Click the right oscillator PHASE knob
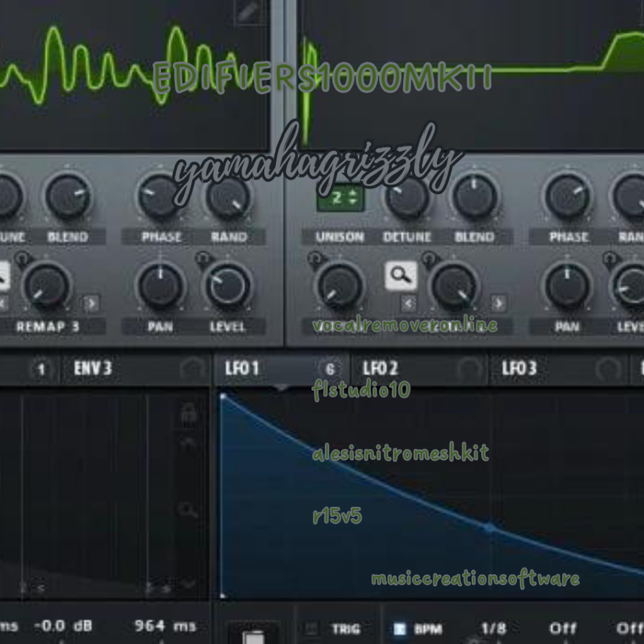The width and height of the screenshot is (644, 644). (568, 196)
